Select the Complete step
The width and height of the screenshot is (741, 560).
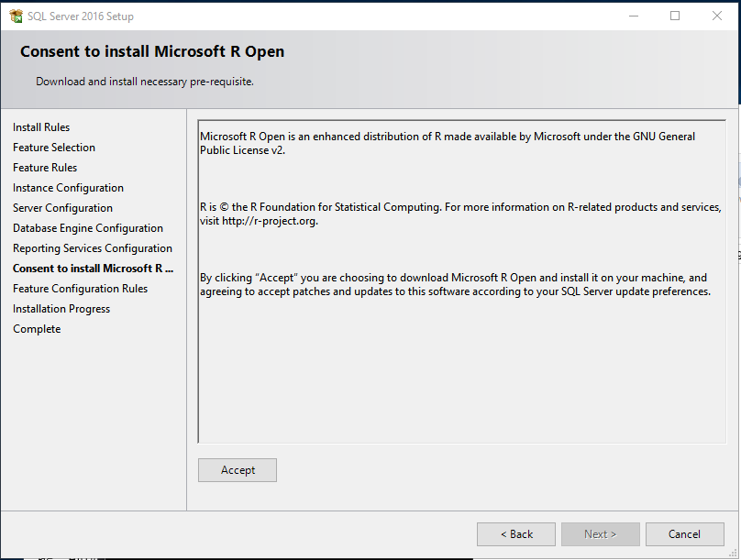coord(37,328)
